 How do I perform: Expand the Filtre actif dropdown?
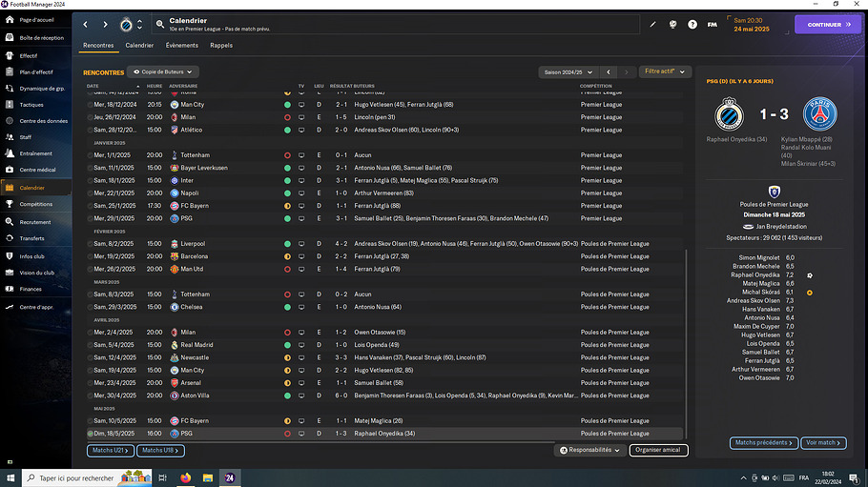coord(665,71)
